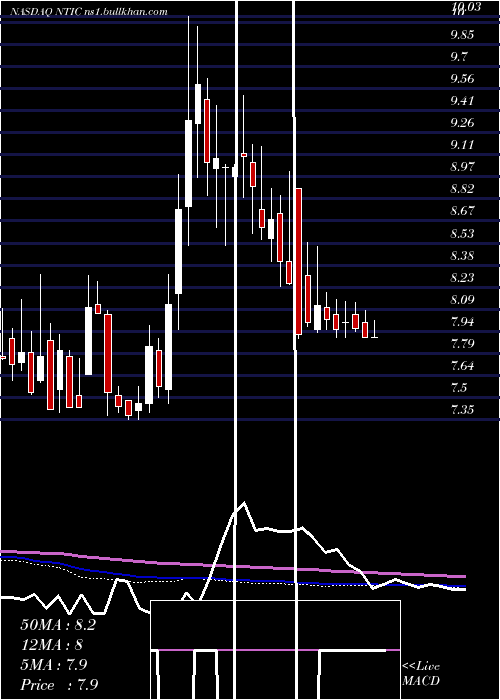Click the 7.35 price axis label

462,410
